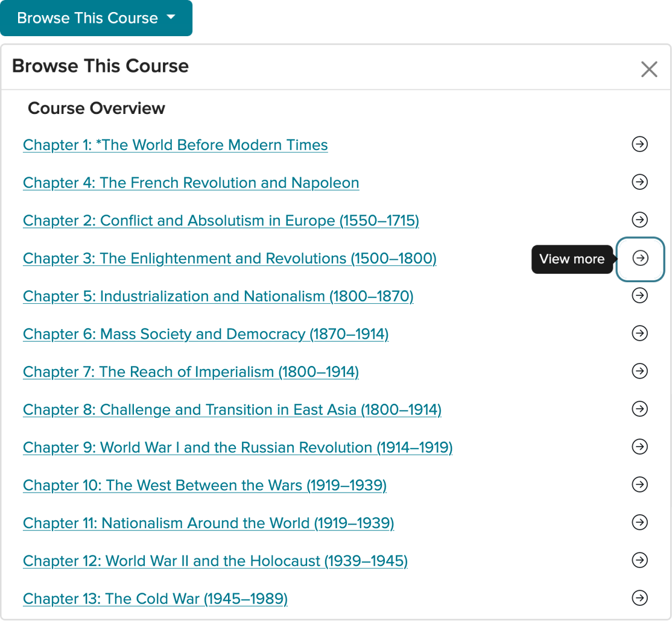672x621 pixels.
Task: Close the Browse This Course panel
Action: pos(649,69)
